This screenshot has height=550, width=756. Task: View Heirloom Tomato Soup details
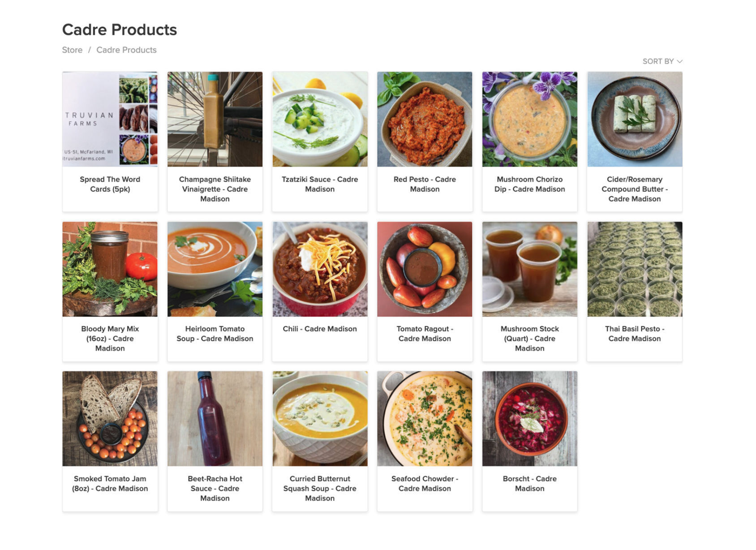coord(215,334)
